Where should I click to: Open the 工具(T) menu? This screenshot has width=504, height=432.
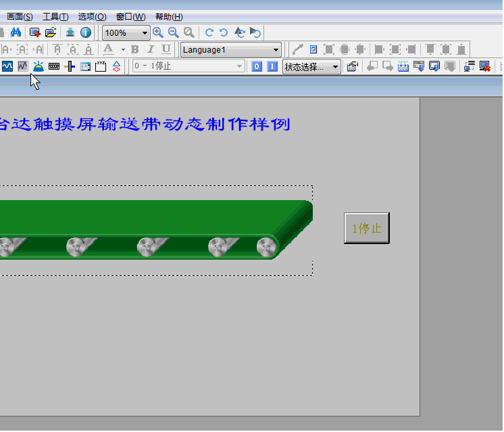click(x=55, y=17)
